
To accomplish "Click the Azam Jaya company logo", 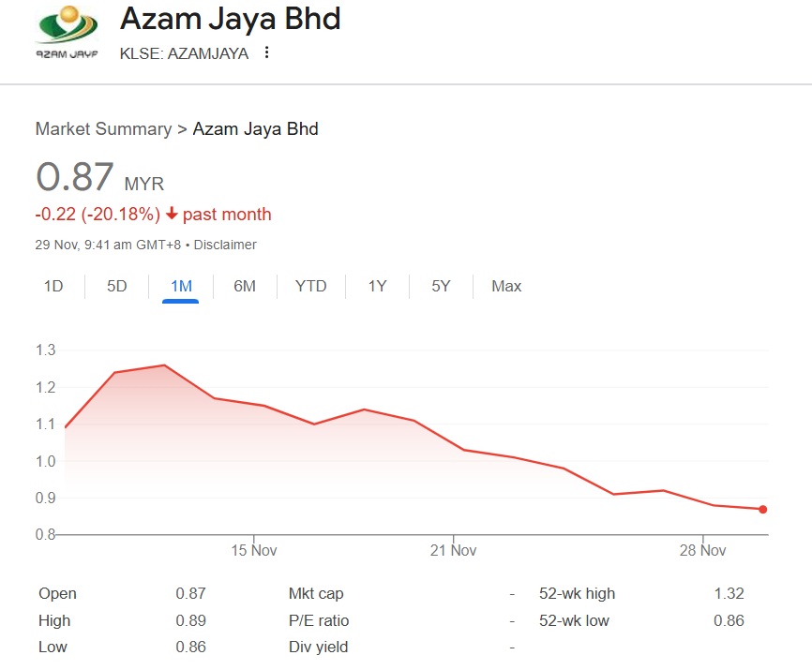I will tap(66, 33).
